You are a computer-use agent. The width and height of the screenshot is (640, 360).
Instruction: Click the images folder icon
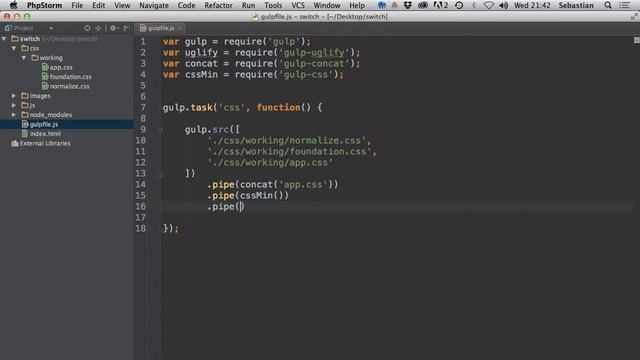(x=25, y=96)
